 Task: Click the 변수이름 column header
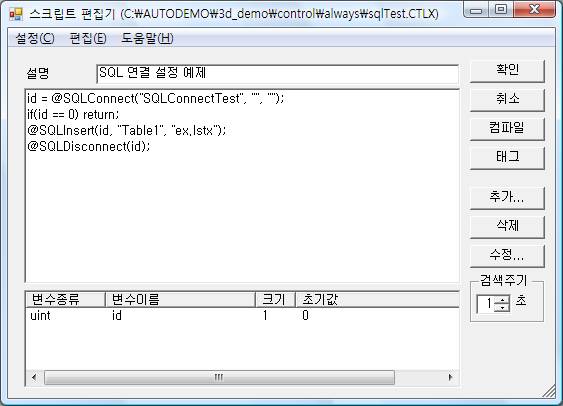click(x=180, y=300)
